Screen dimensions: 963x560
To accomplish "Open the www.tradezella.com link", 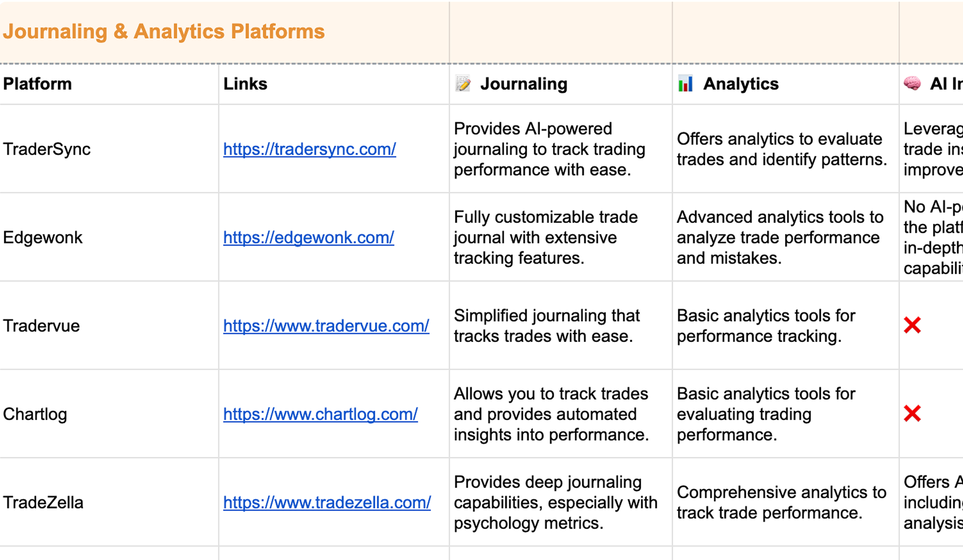I will 327,502.
